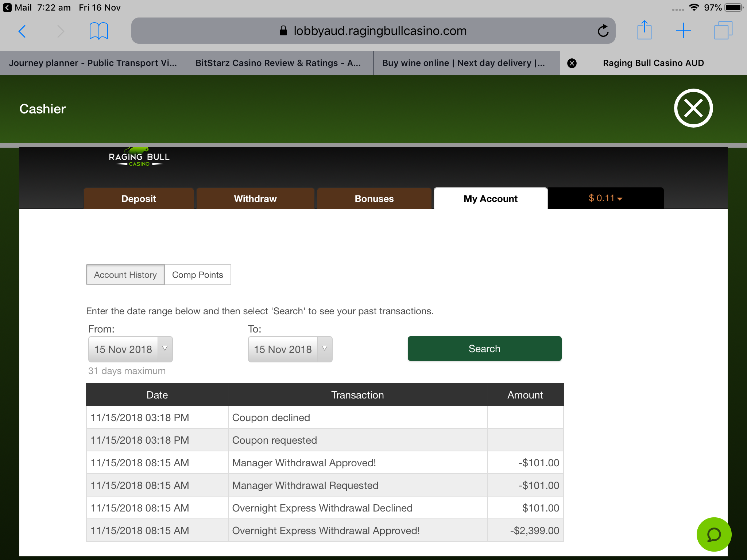Switch to BitStarz Casino Review tab
This screenshot has width=747, height=560.
click(x=280, y=63)
